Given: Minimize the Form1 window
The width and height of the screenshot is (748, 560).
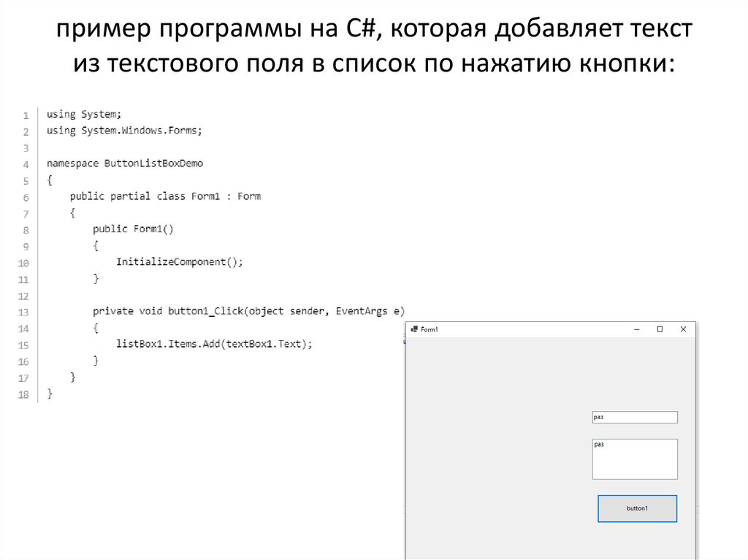Looking at the screenshot, I should pyautogui.click(x=636, y=329).
